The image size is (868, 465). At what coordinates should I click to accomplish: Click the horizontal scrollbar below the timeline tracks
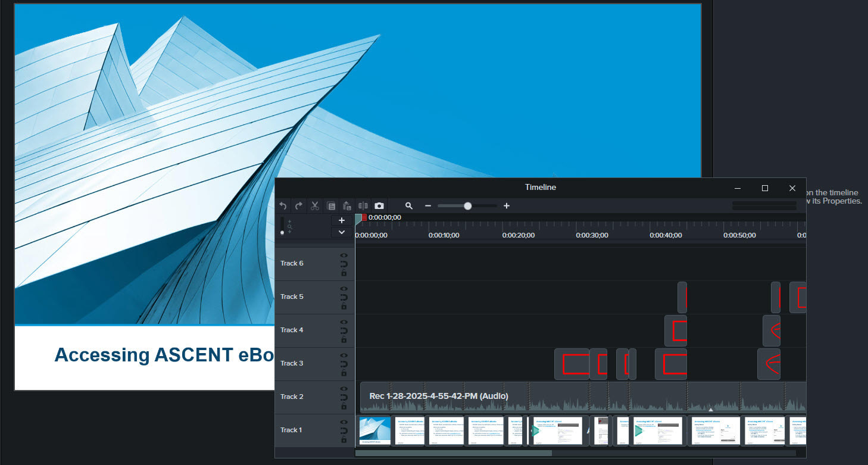pyautogui.click(x=454, y=453)
